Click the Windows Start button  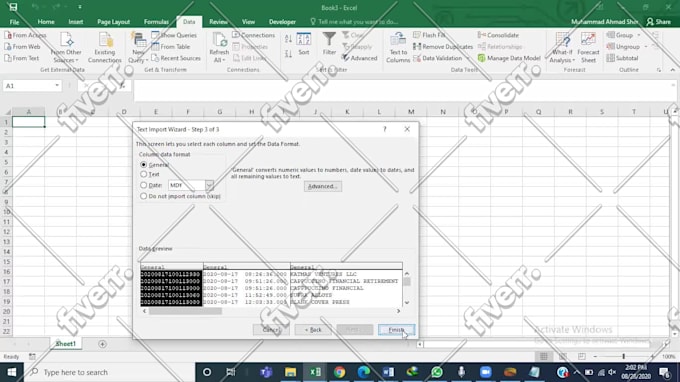coord(12,372)
